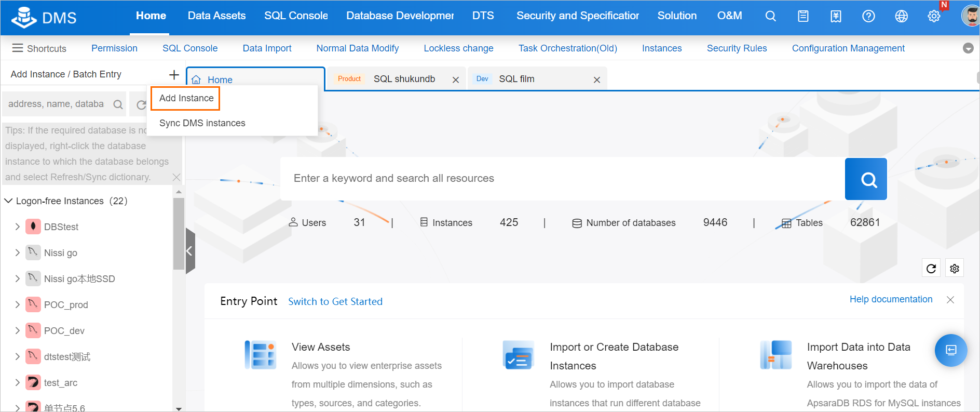The height and width of the screenshot is (412, 980).
Task: Collapse the Logon-free Instances group
Action: (x=8, y=201)
